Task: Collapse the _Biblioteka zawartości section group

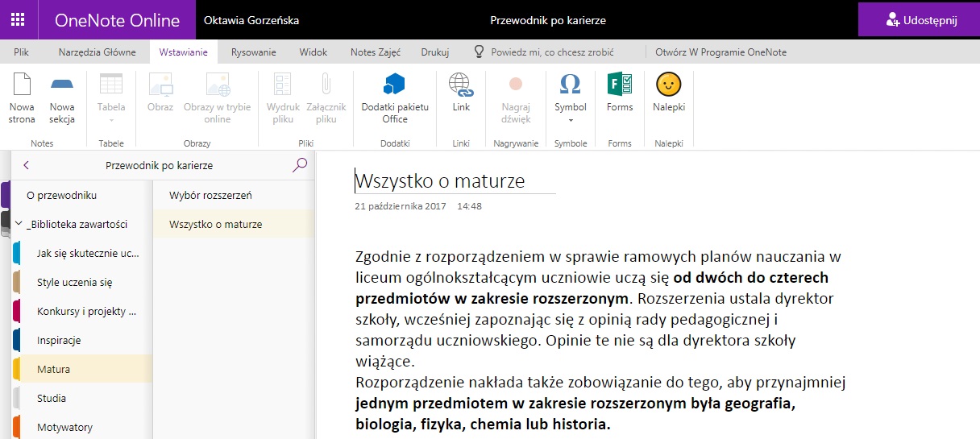Action: pos(19,225)
